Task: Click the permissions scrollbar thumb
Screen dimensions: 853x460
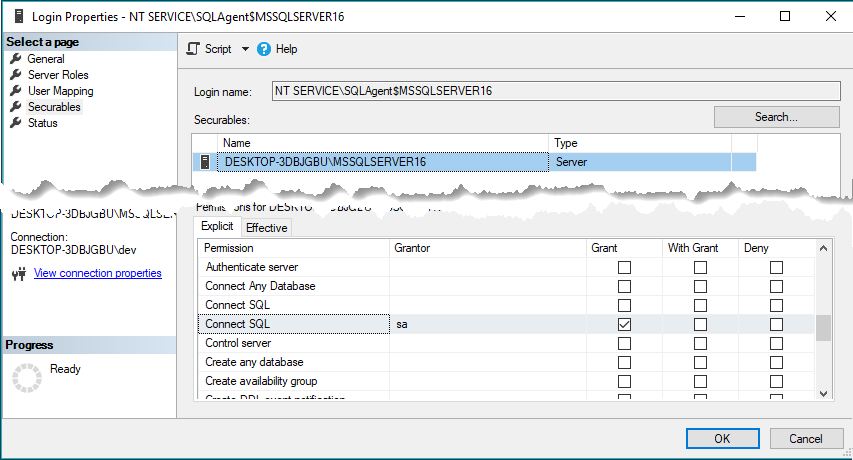Action: [x=824, y=328]
